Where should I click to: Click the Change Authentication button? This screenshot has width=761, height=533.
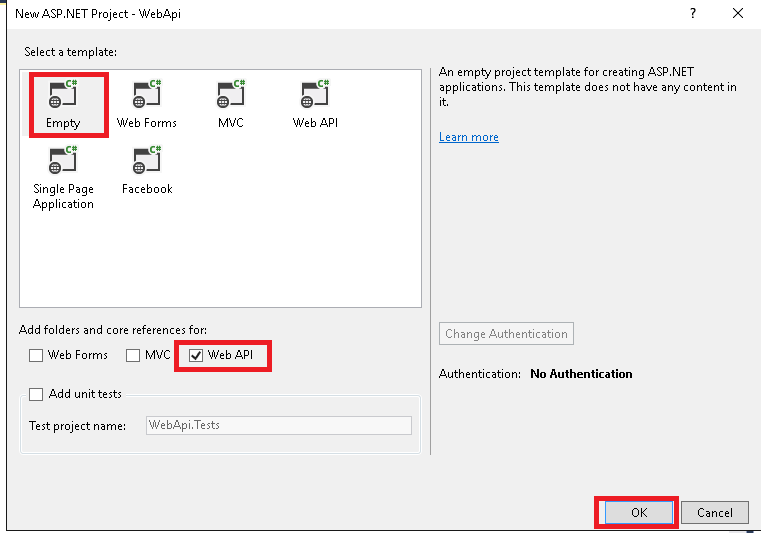[506, 334]
